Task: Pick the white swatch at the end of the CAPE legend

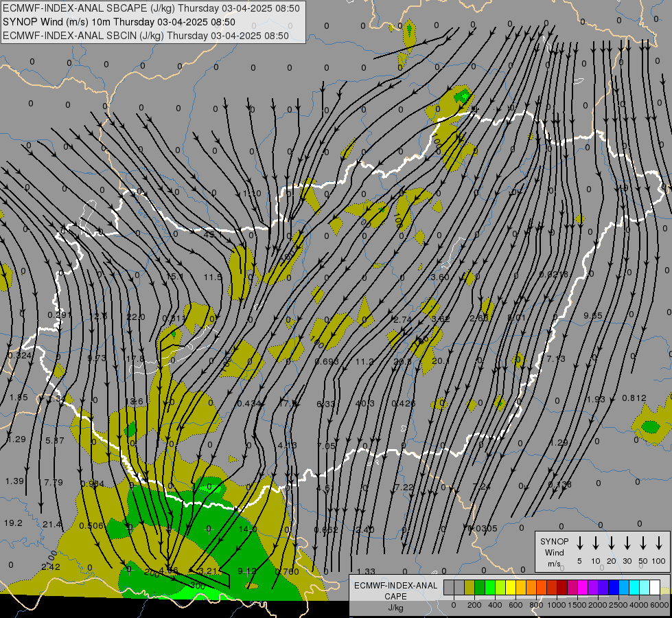Action: coord(655,588)
